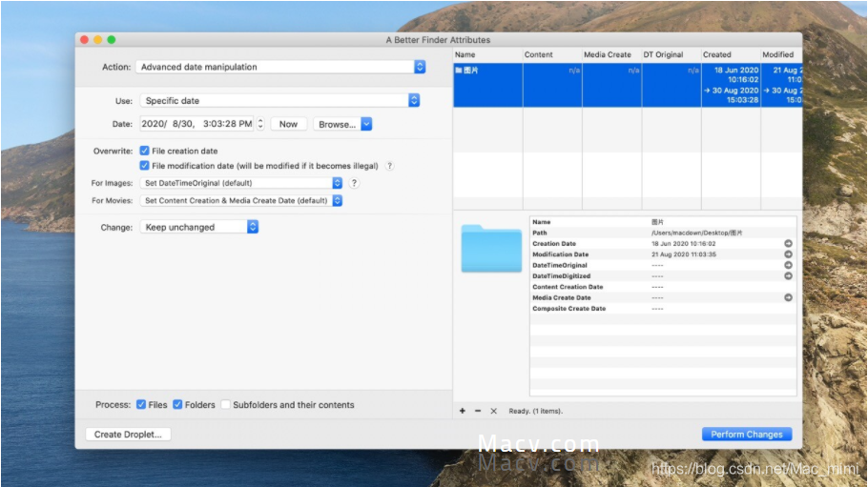Click the Modified column header
The height and width of the screenshot is (487, 868).
pyautogui.click(x=781, y=54)
